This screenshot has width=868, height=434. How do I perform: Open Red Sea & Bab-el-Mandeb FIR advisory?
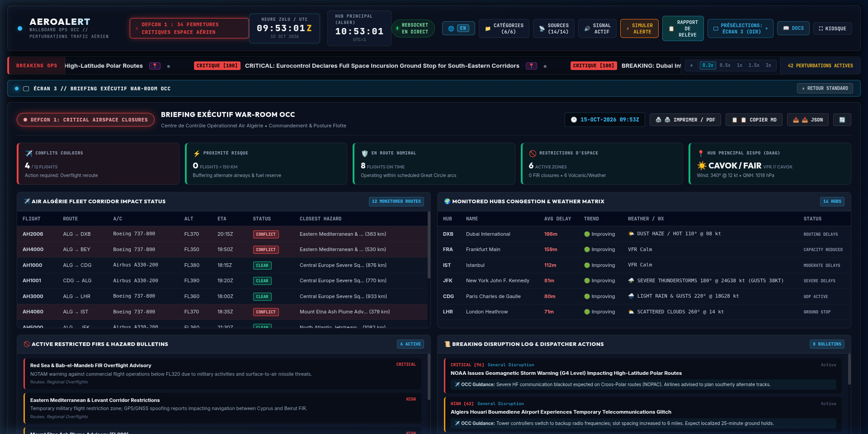point(222,373)
